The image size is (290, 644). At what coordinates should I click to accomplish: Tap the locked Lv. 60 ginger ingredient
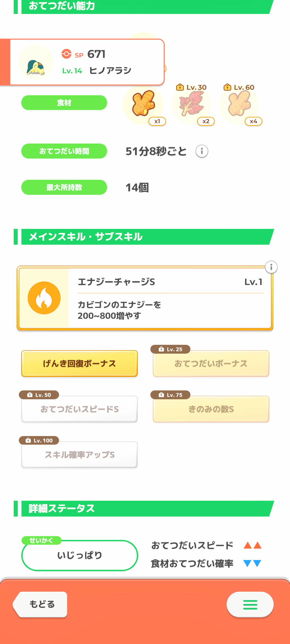coord(239,104)
